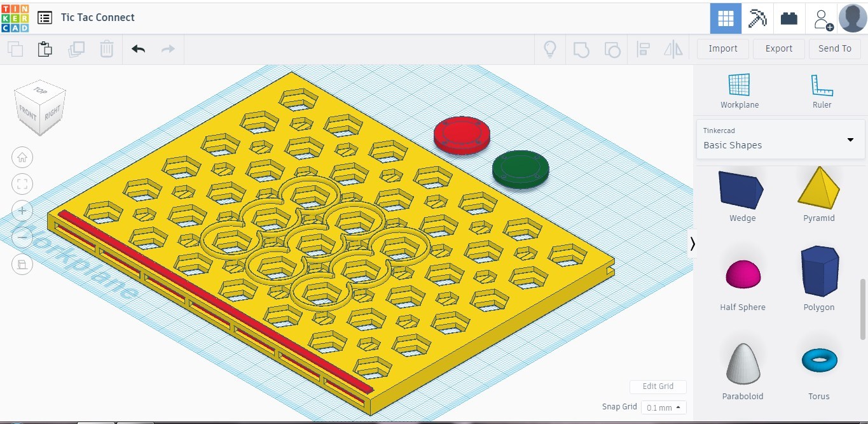868x424 pixels.
Task: Click the Paste icon
Action: coord(45,49)
